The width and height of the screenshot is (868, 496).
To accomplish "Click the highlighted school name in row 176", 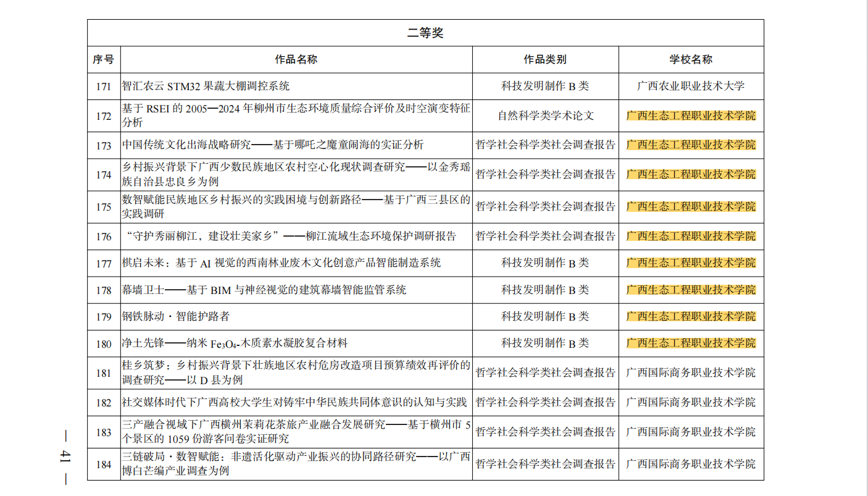I will [691, 236].
